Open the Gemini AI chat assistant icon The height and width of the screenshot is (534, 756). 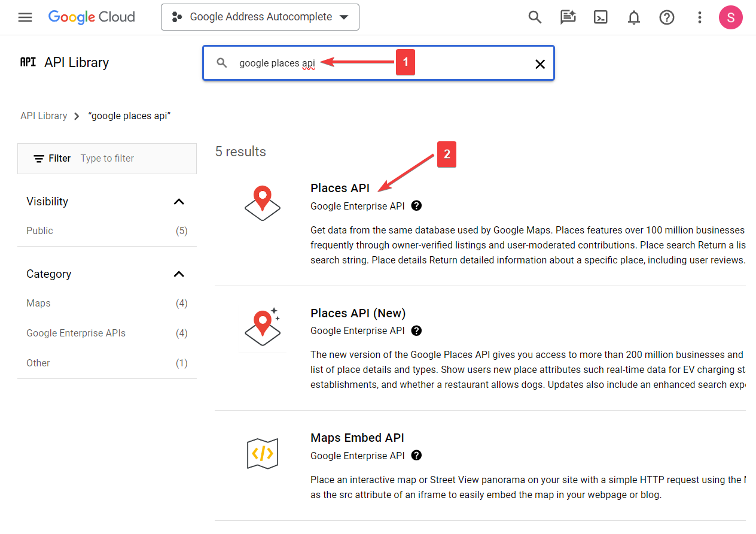[x=568, y=17]
